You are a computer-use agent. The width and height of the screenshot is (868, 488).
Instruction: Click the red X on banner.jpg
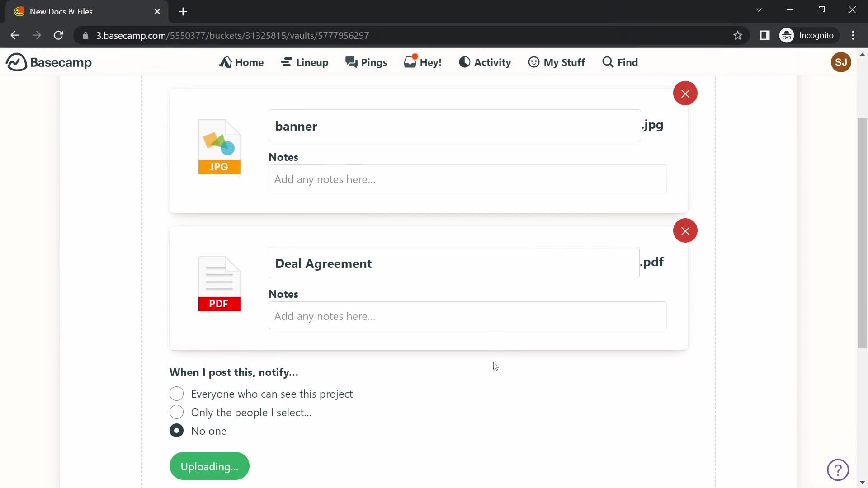(685, 94)
